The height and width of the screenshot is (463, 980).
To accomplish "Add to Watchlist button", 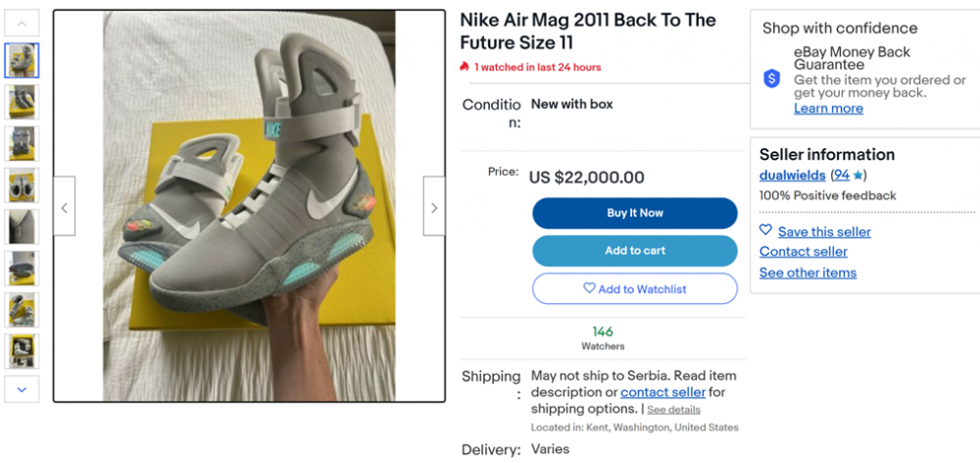I will [635, 288].
